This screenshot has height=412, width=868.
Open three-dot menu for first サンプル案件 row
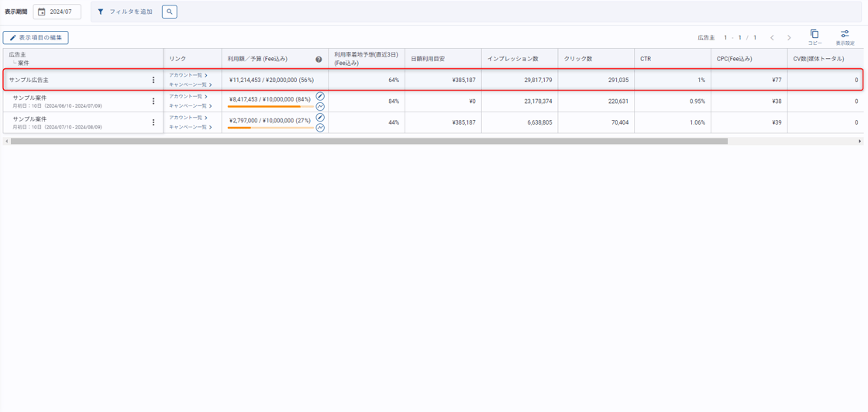153,101
